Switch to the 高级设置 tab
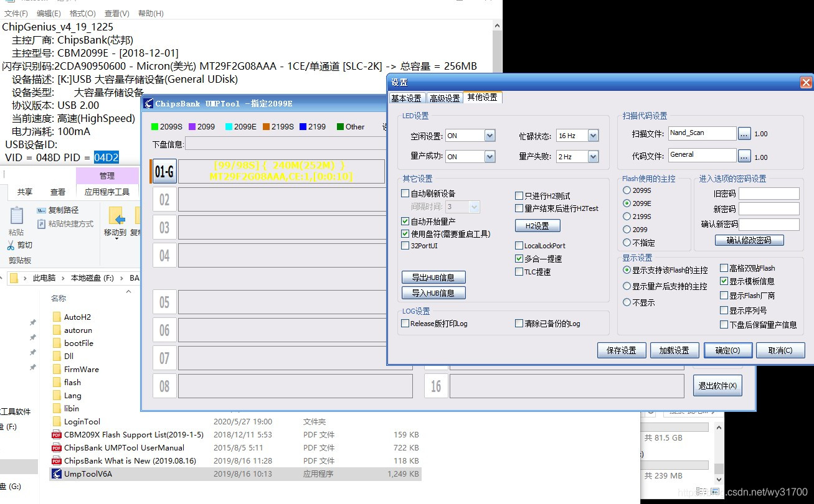 point(445,98)
